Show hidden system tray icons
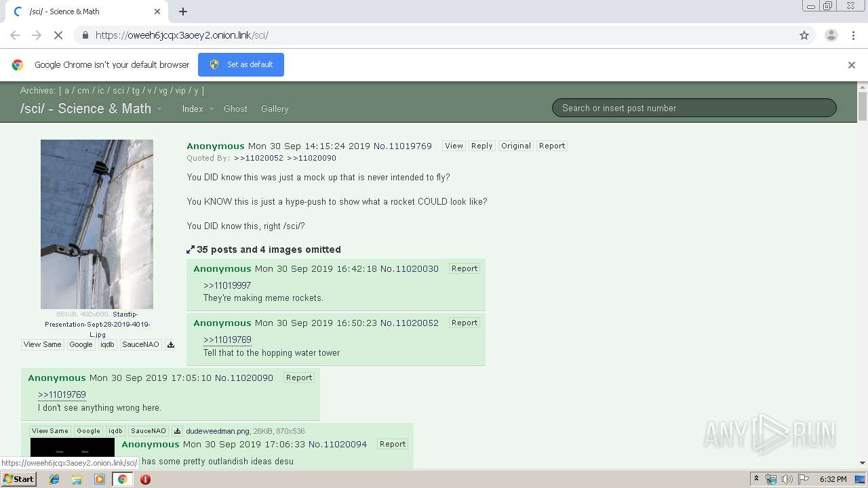The image size is (868, 488). [757, 479]
